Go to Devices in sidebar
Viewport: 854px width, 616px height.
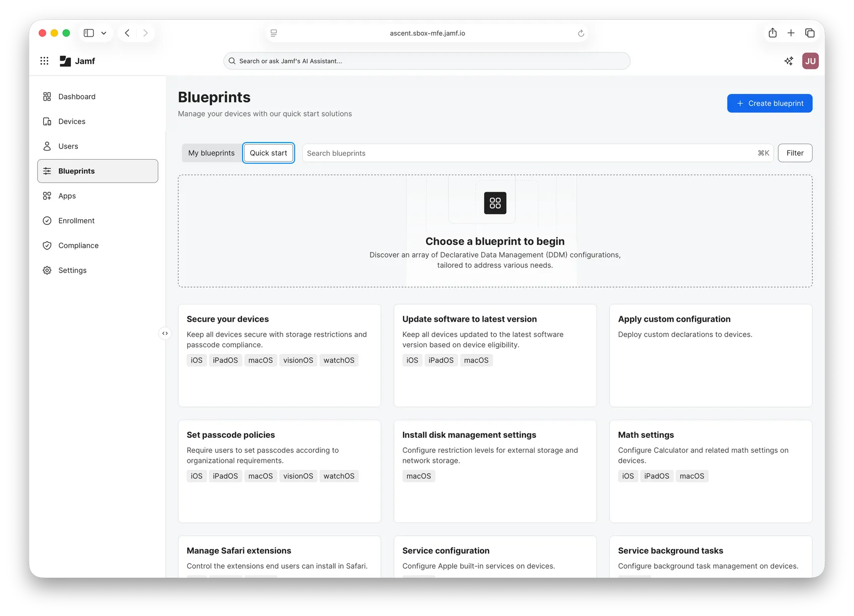tap(72, 121)
